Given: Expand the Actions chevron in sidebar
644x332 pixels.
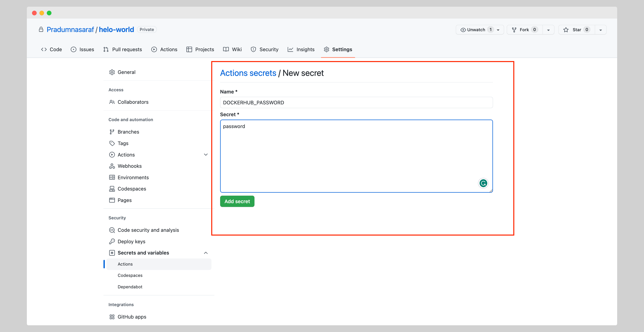Looking at the screenshot, I should (206, 155).
